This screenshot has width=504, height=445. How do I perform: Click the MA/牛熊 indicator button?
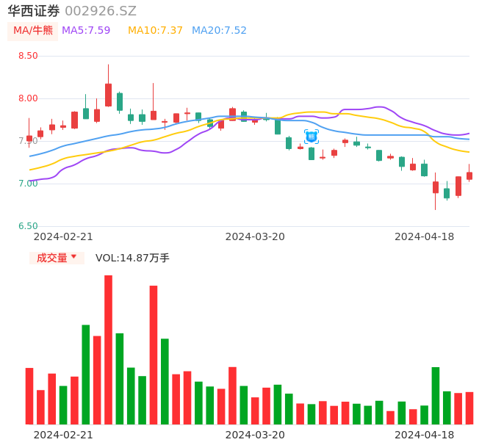33,31
